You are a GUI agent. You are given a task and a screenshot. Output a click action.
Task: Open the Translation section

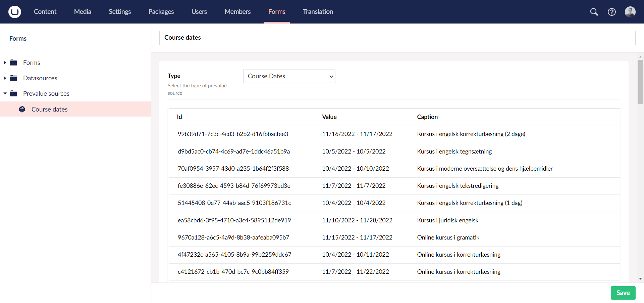point(318,11)
